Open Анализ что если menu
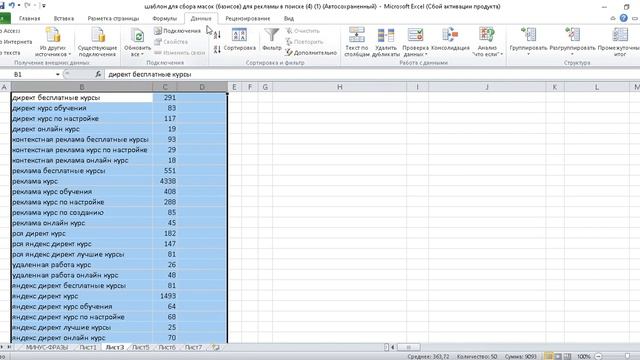This screenshot has height=360, width=640. click(x=487, y=42)
